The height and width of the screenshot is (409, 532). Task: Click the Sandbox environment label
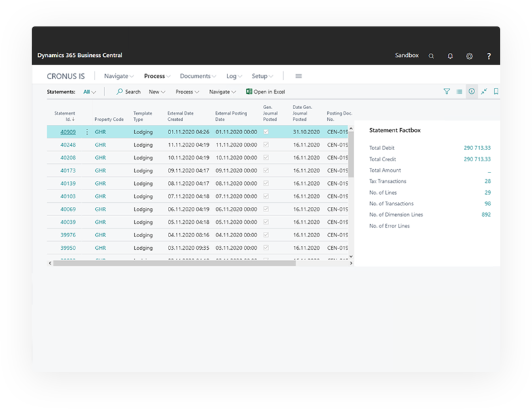tap(406, 55)
